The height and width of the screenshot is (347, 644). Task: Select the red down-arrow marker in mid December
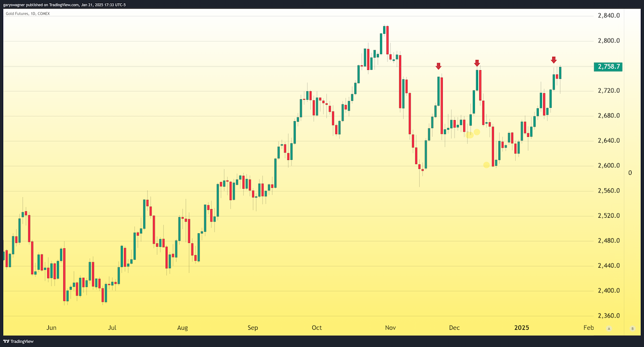click(477, 63)
